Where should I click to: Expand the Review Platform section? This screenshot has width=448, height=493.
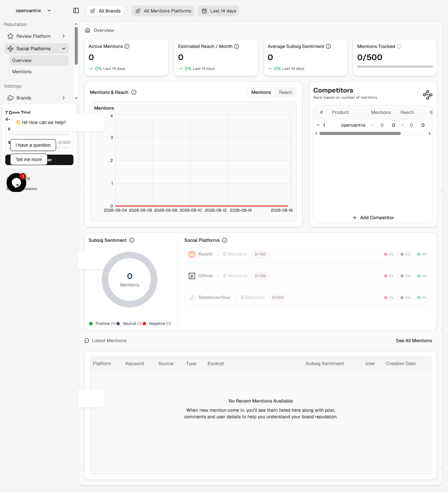(36, 36)
